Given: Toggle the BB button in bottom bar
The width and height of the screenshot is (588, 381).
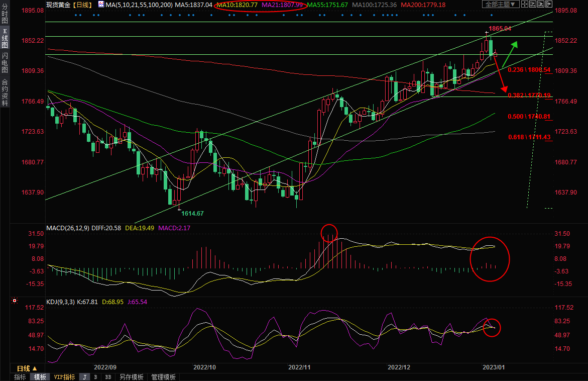Looking at the screenshot, I should click(107, 377).
